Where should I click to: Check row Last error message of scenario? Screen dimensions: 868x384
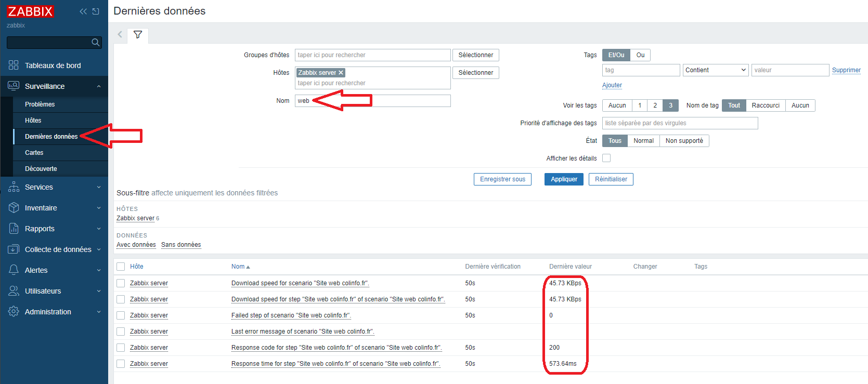click(x=121, y=332)
